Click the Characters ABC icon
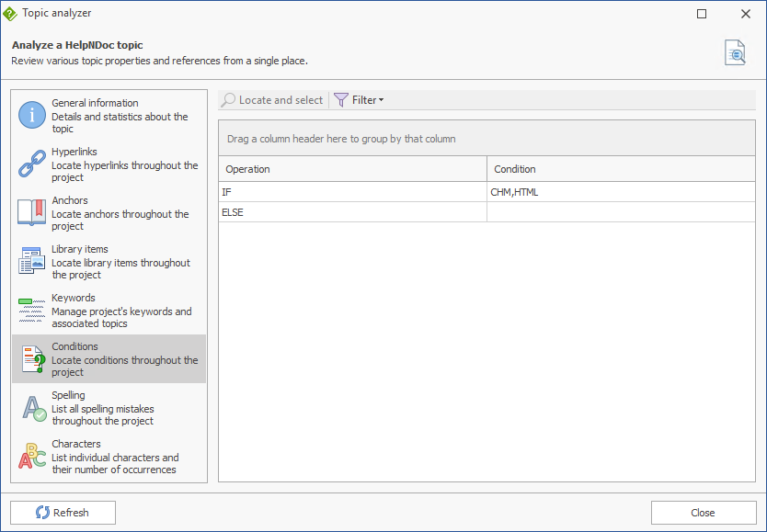 (x=32, y=457)
